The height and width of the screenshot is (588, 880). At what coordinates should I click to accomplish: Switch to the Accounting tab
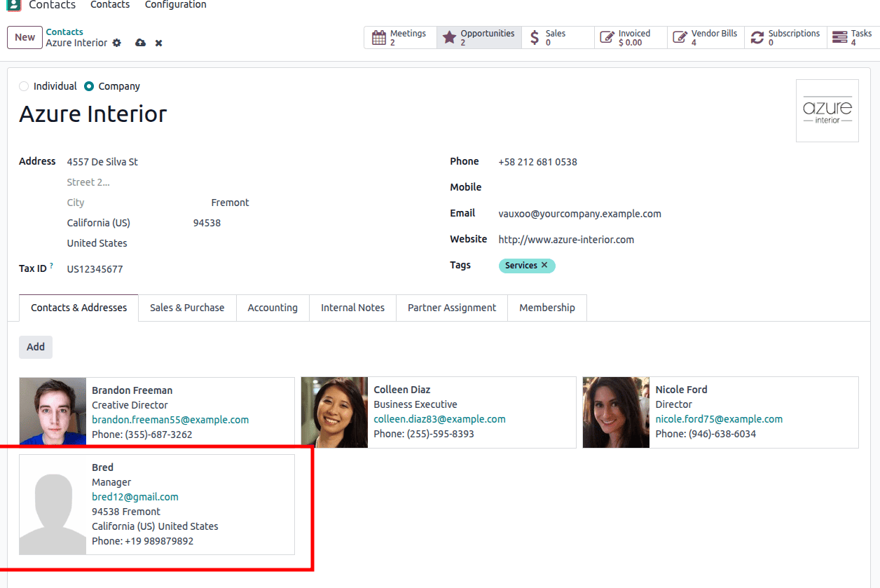coord(273,308)
